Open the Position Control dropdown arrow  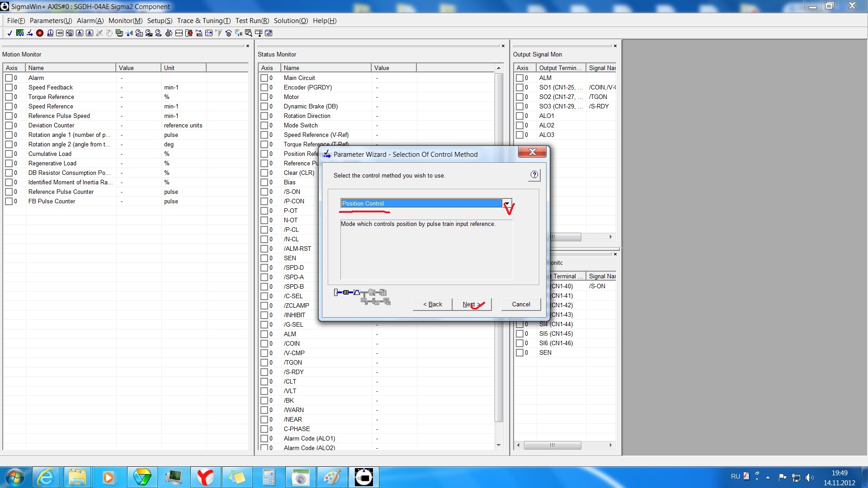click(507, 203)
